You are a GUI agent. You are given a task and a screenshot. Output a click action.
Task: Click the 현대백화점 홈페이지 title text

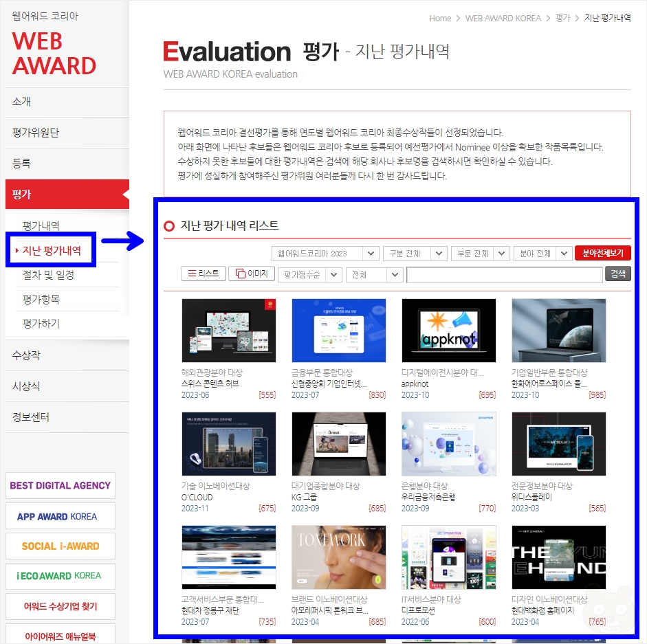[542, 610]
